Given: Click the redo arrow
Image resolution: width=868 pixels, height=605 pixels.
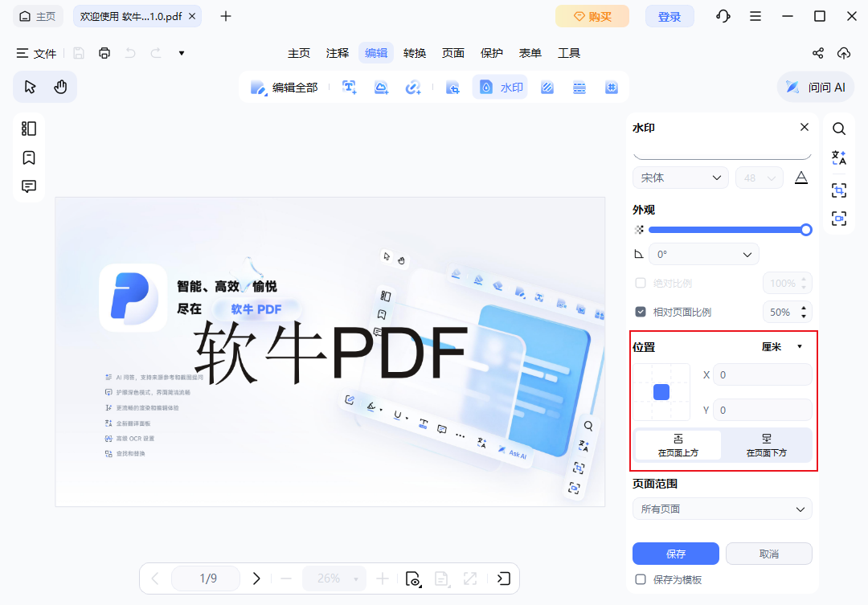Looking at the screenshot, I should [156, 53].
